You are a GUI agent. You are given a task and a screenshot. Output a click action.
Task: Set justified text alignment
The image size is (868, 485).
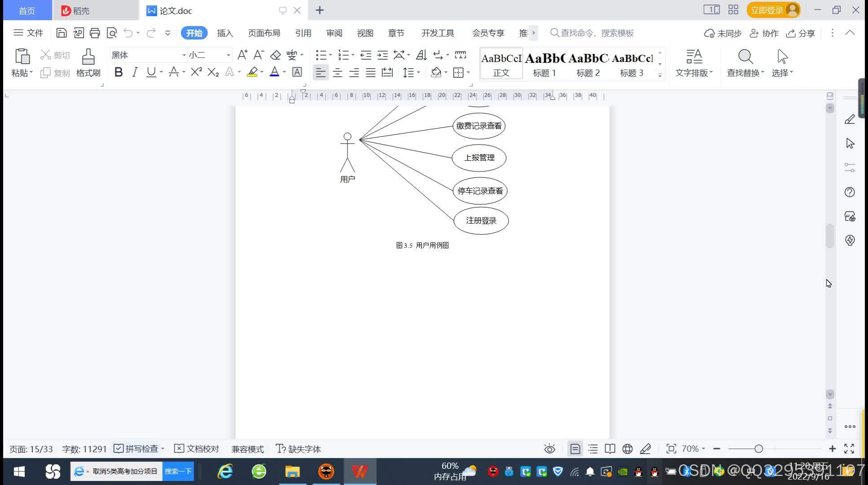[371, 72]
